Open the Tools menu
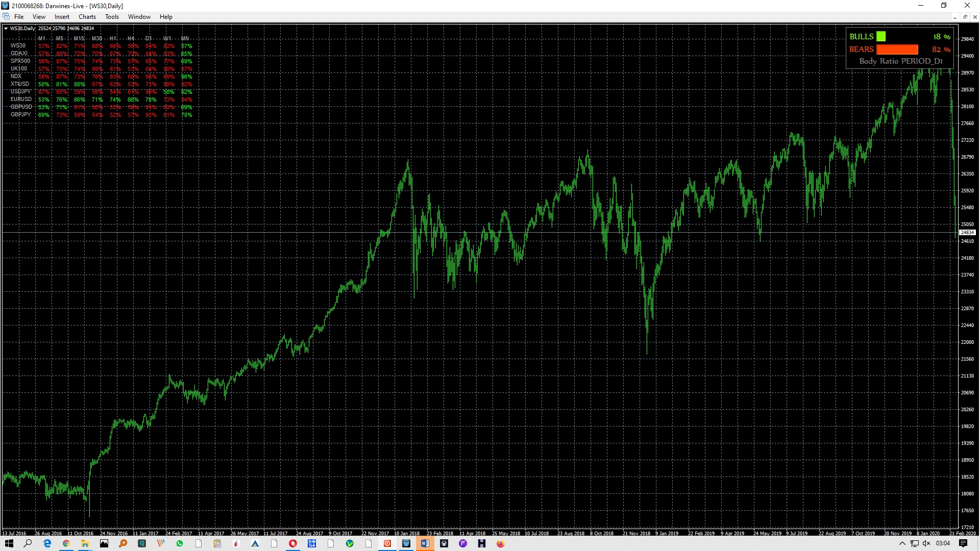980x551 pixels. point(112,17)
